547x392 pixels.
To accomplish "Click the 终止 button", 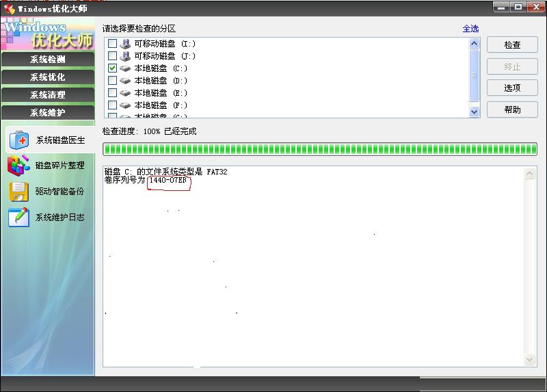I will click(x=512, y=66).
